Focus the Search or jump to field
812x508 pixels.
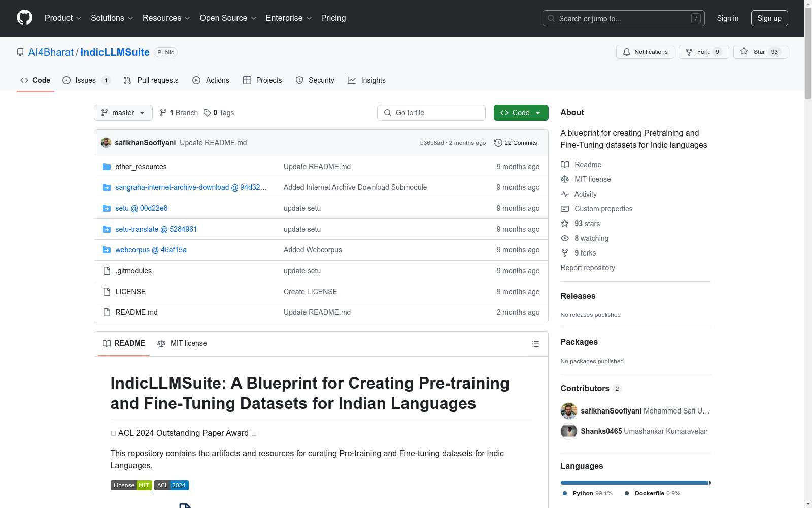click(x=624, y=18)
